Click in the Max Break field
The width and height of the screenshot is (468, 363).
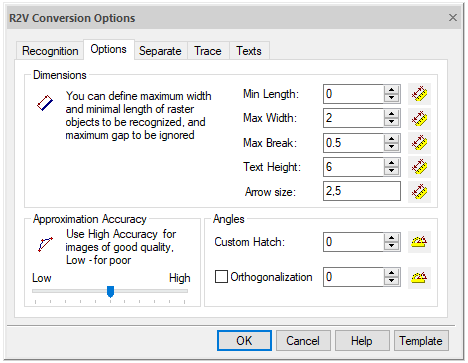pyautogui.click(x=353, y=143)
